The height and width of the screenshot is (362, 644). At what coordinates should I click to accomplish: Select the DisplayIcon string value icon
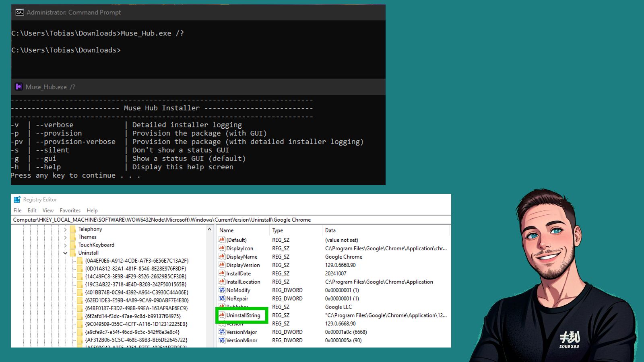(x=222, y=248)
